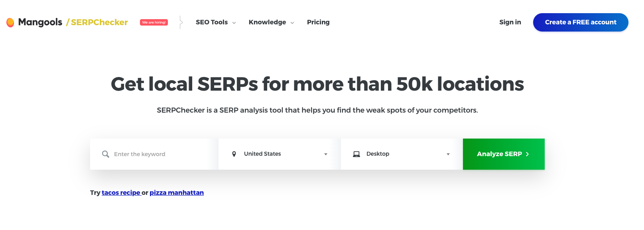This screenshot has height=230, width=644.
Task: Click the Mangools mango logo icon
Action: tap(10, 22)
